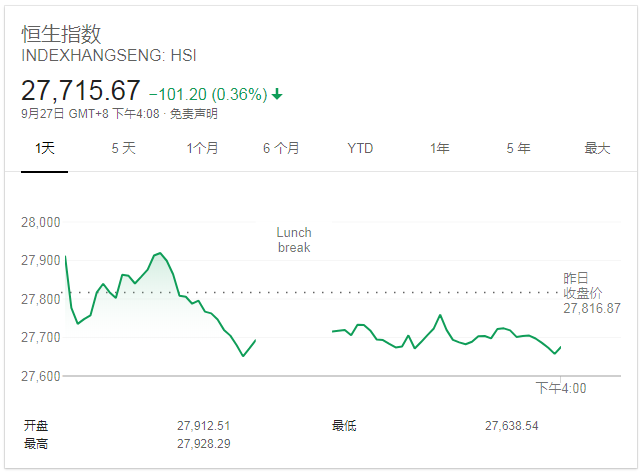The image size is (642, 472).
Task: Open the 免责声明 disclaimer link
Action: [x=193, y=114]
